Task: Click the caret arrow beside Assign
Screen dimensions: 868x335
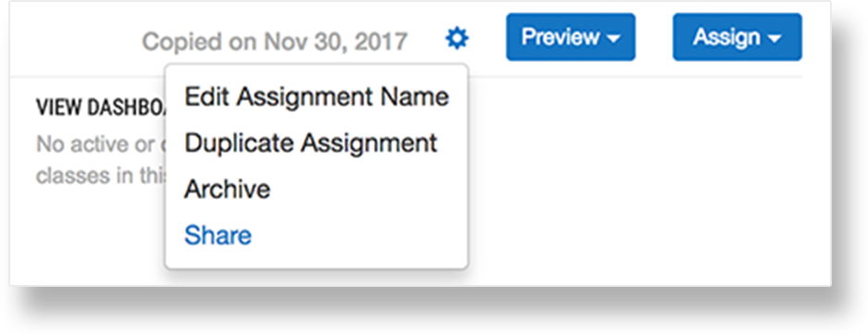Action: click(x=775, y=39)
